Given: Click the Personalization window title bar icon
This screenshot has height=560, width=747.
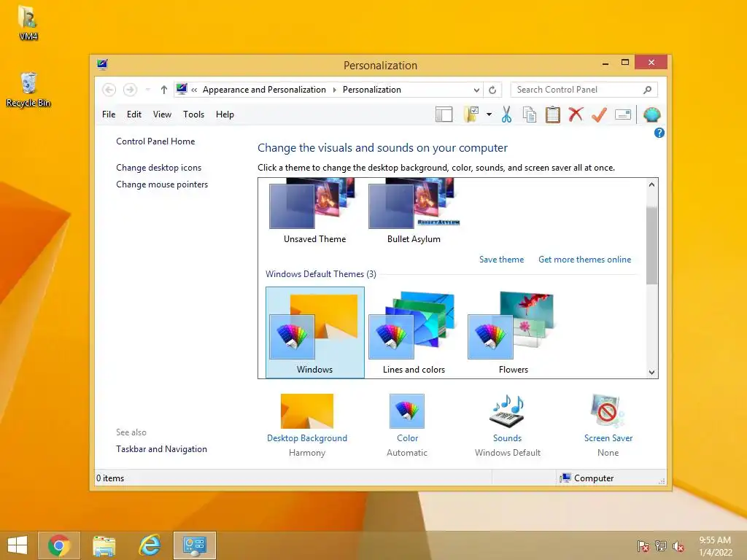Looking at the screenshot, I should point(102,64).
